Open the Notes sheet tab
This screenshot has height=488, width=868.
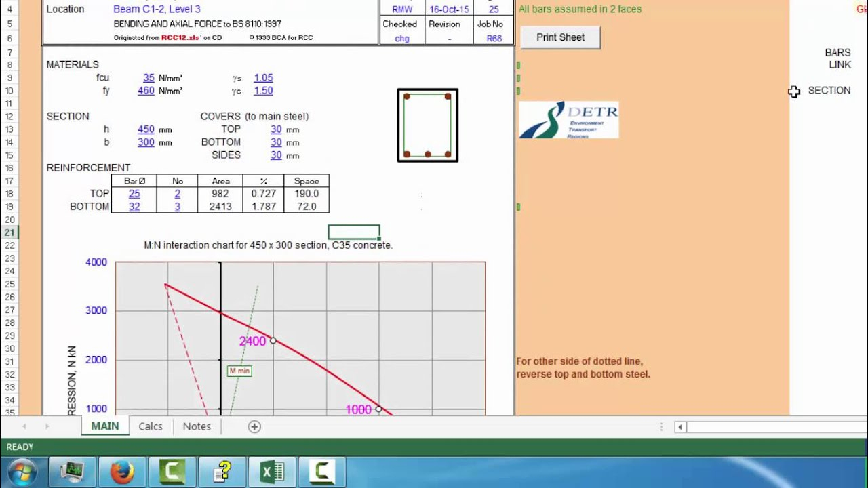[x=197, y=426]
